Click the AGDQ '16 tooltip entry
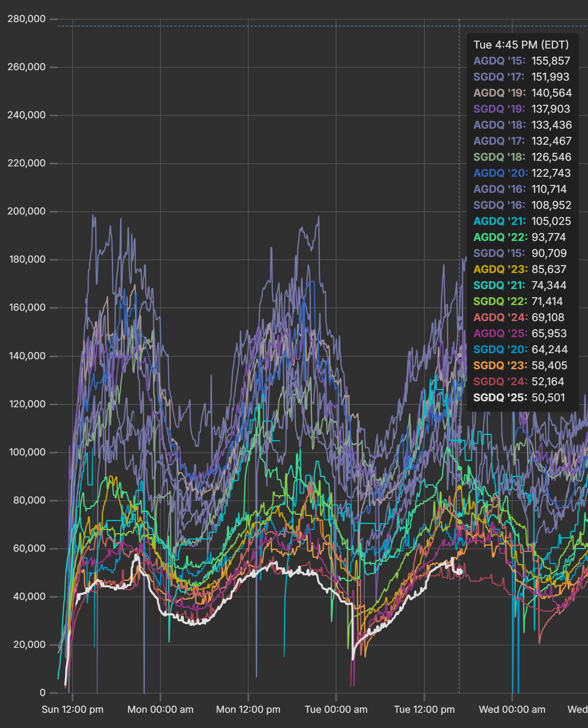This screenshot has width=588, height=728. 520,189
